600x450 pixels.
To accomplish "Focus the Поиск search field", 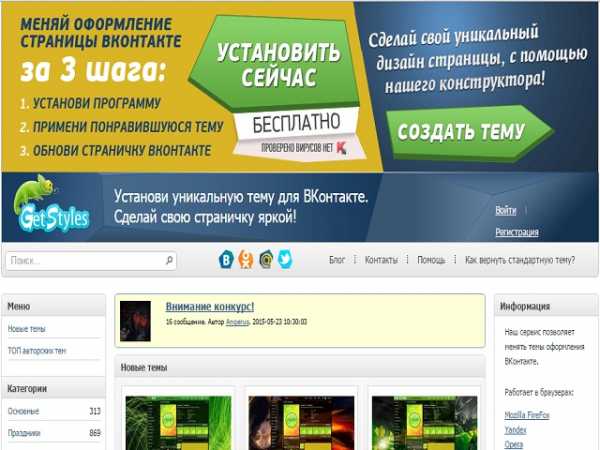I will 91,261.
